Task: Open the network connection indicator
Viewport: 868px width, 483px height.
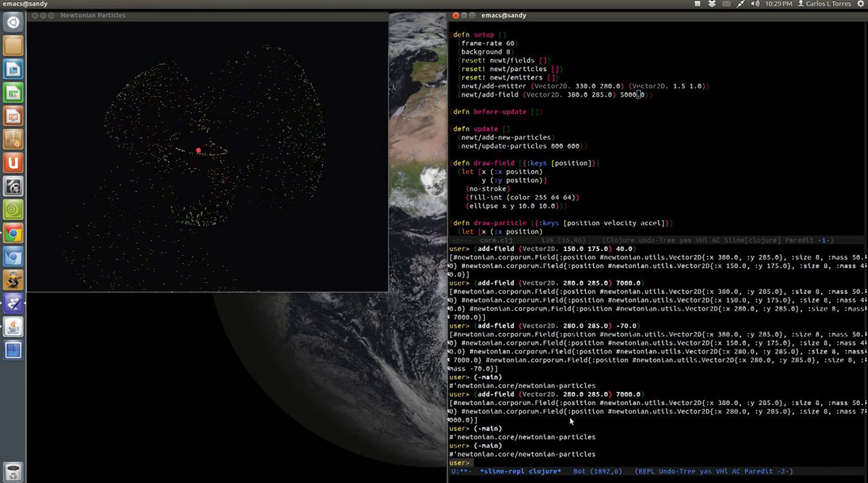Action: (x=740, y=4)
